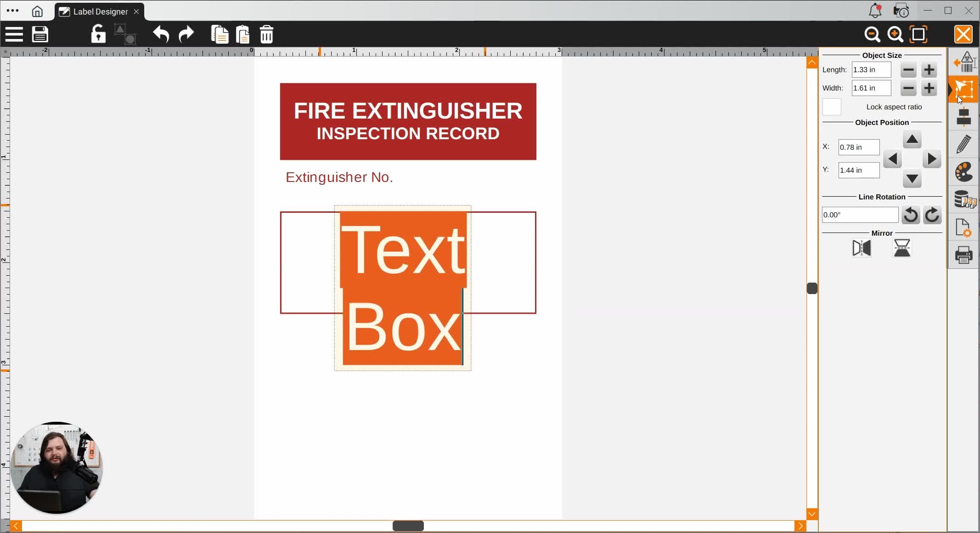Viewport: 980px width, 533px height.
Task: Nudge the object down with the arrow
Action: [912, 179]
